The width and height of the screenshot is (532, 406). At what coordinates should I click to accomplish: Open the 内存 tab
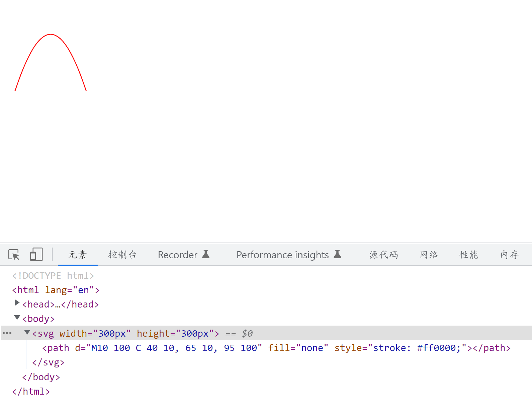coord(509,255)
